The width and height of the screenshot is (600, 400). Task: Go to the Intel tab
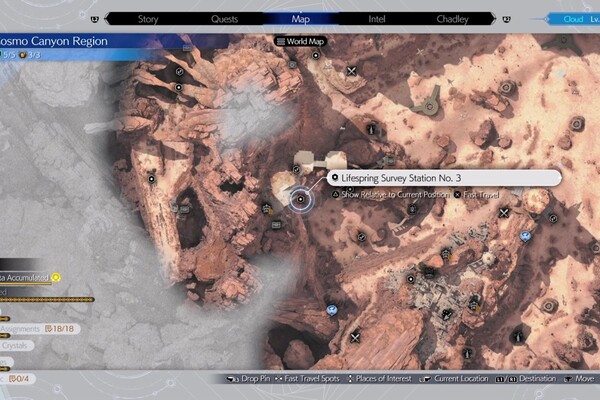click(377, 19)
